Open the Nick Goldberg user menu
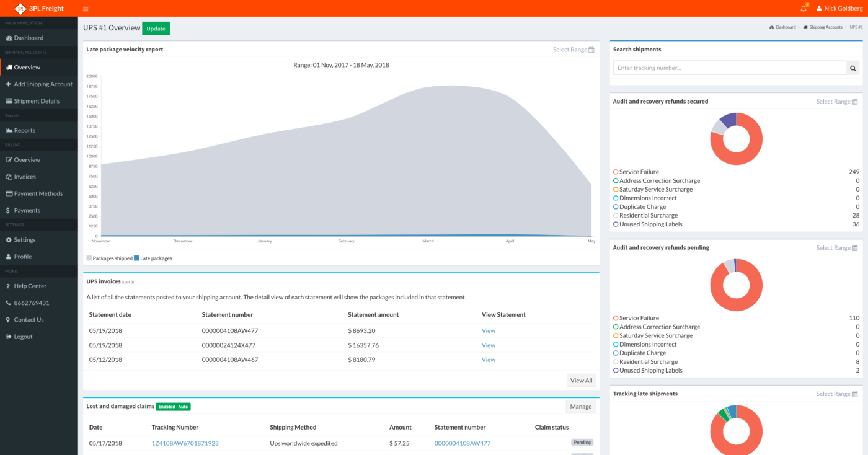 (839, 9)
